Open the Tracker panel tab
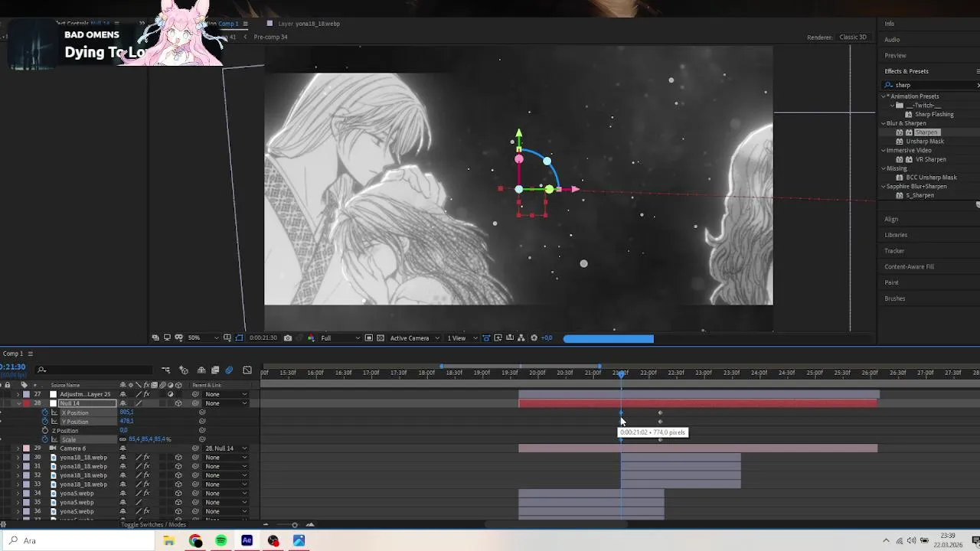 pyautogui.click(x=894, y=251)
